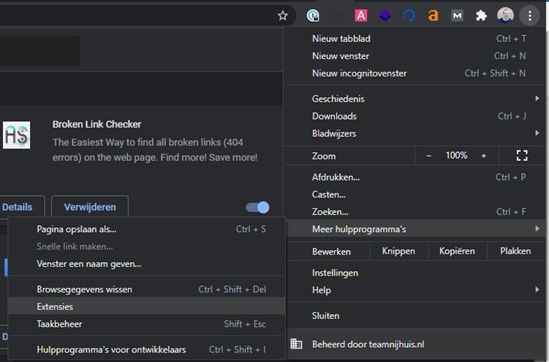Bookmark this page with the star icon
The width and height of the screenshot is (549, 362).
click(283, 16)
